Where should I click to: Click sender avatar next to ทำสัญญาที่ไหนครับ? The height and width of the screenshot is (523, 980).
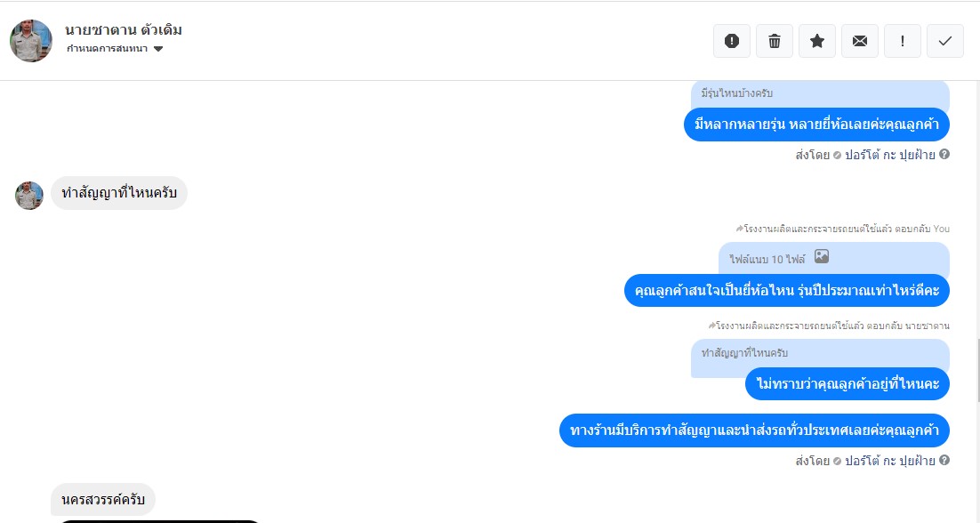[x=29, y=196]
